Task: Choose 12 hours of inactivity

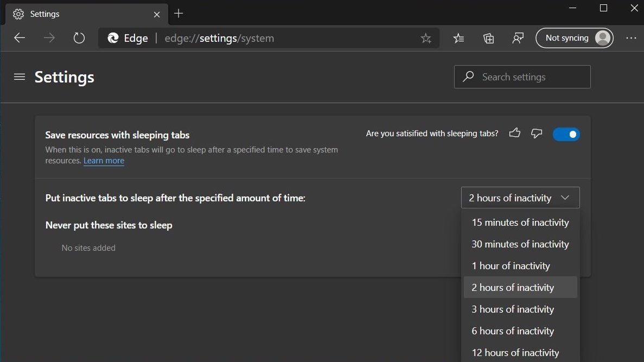Action: coord(520,353)
